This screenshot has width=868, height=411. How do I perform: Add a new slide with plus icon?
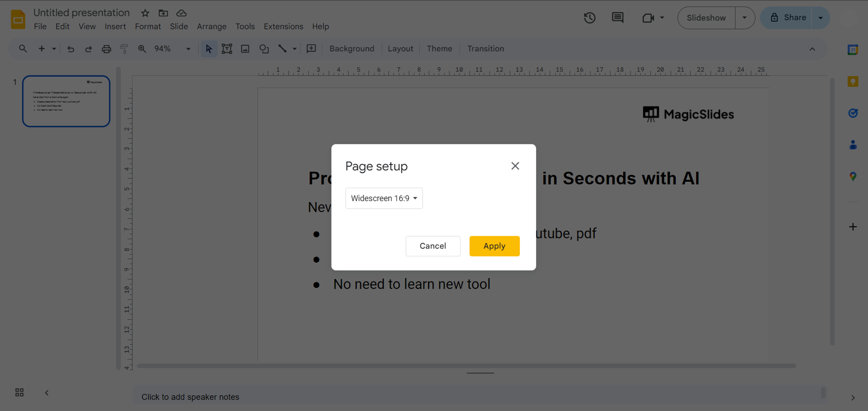[x=42, y=49]
